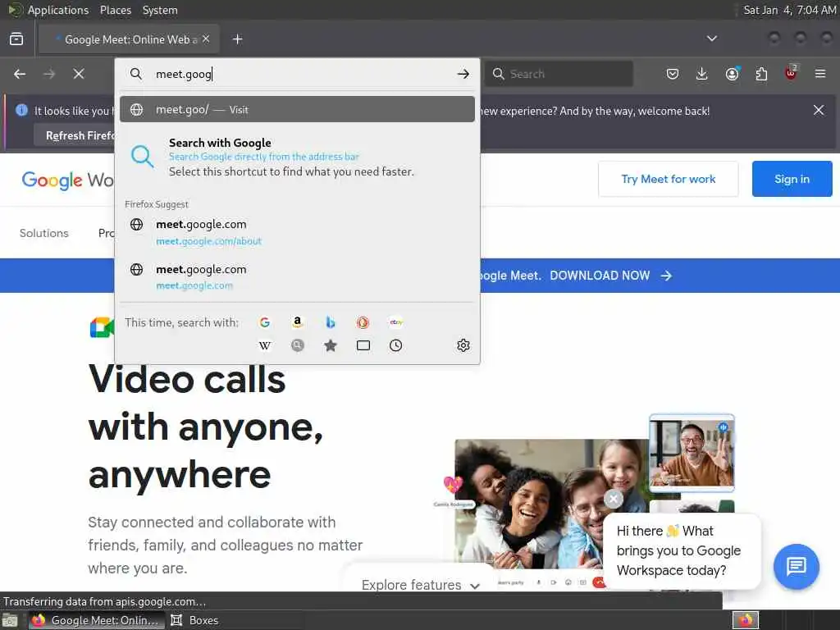Open Firefox View icon left of tabs
Image resolution: width=840 pixels, height=630 pixels.
16,39
